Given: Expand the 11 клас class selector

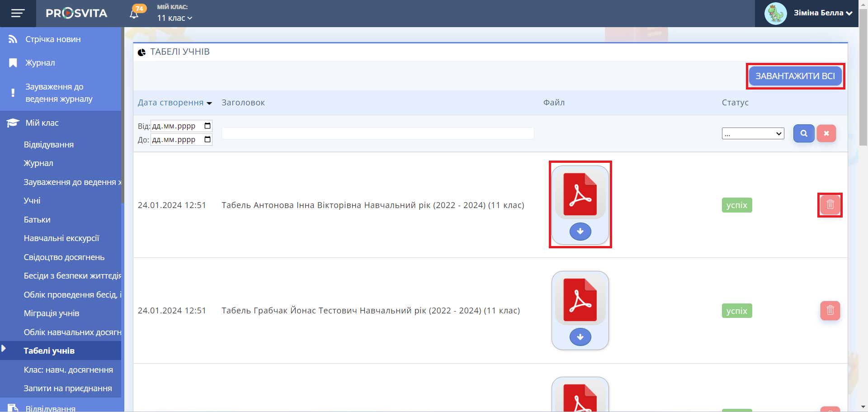Looking at the screenshot, I should (x=175, y=18).
